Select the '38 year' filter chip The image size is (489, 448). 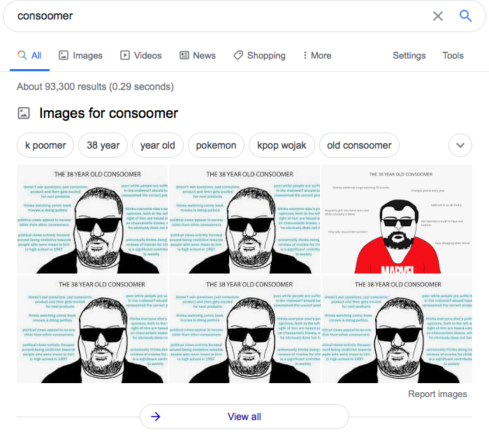(x=103, y=145)
